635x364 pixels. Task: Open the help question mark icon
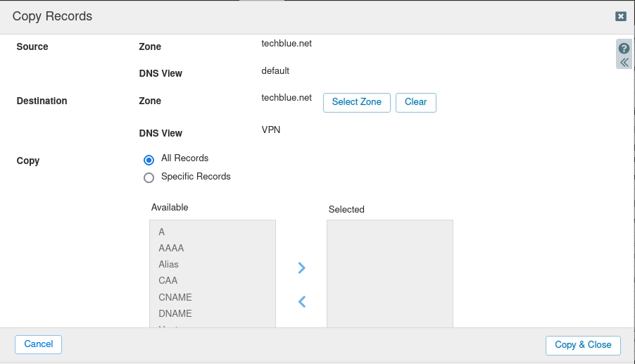624,49
